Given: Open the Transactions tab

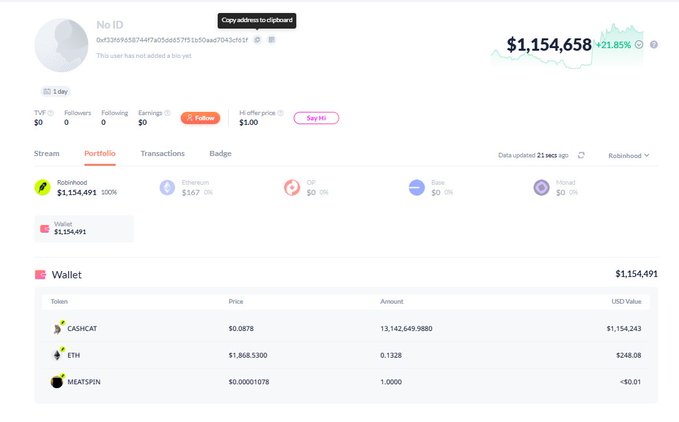Looking at the screenshot, I should click(162, 153).
